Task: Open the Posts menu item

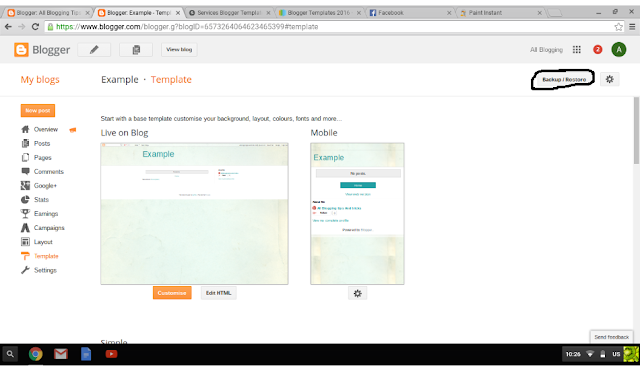Action: [42, 143]
